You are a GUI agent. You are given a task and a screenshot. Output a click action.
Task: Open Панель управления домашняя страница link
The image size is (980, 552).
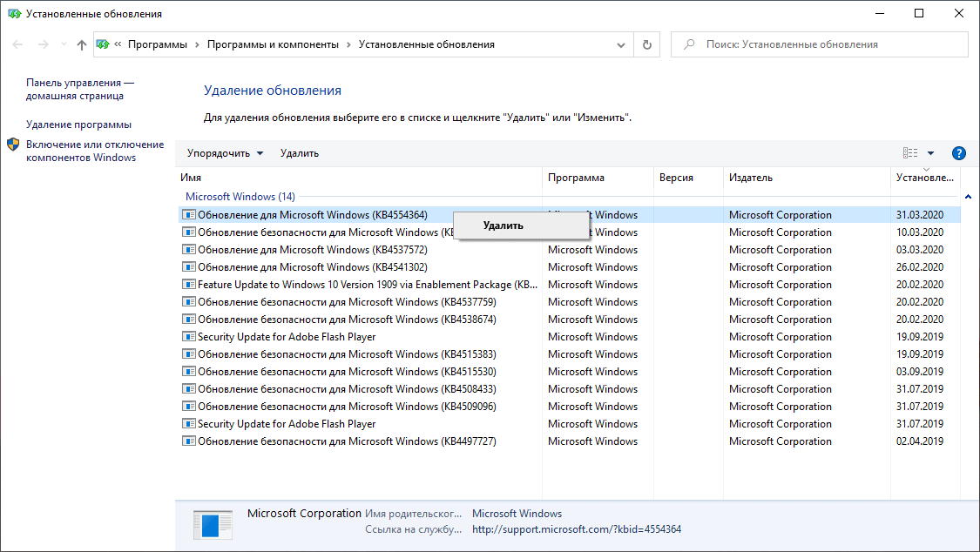(80, 89)
